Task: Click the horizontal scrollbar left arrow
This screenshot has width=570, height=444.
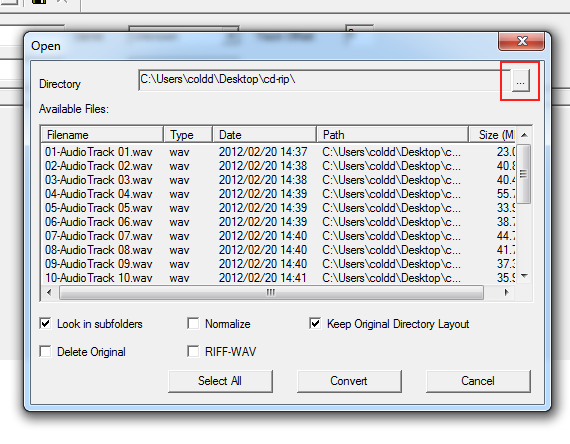Action: [49, 292]
